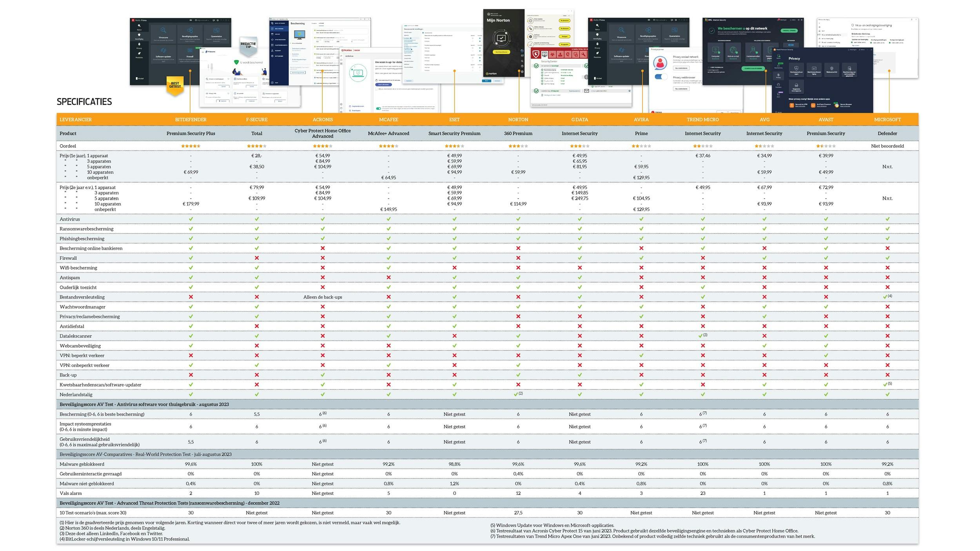Click the BITDEFENDER column header in the table
This screenshot has width=980, height=551.
click(191, 120)
